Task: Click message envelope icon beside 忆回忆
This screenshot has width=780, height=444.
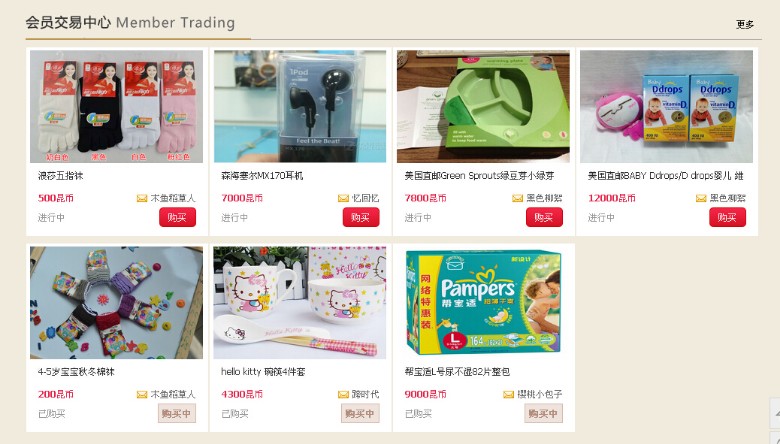Action: point(343,198)
